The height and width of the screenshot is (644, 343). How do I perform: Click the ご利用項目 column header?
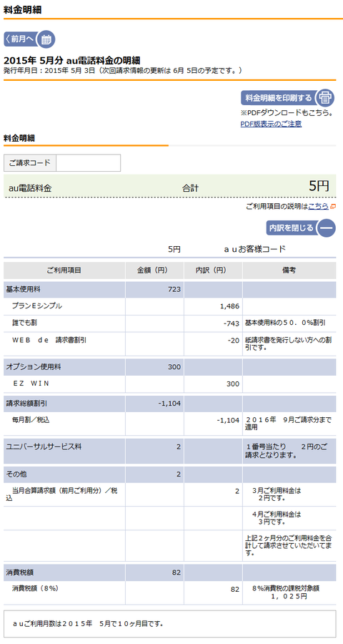(64, 270)
